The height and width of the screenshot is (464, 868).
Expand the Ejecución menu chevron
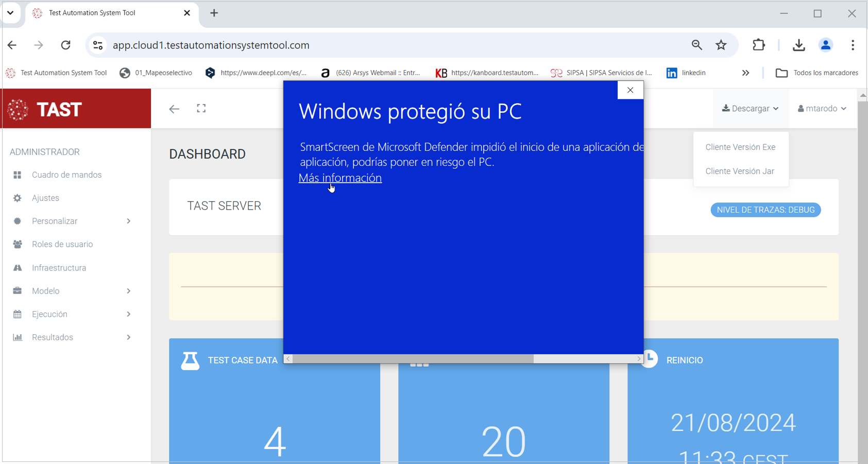coord(128,314)
